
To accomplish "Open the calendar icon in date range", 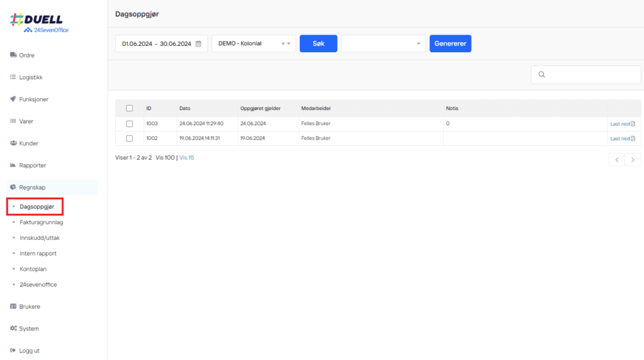I will pyautogui.click(x=198, y=43).
